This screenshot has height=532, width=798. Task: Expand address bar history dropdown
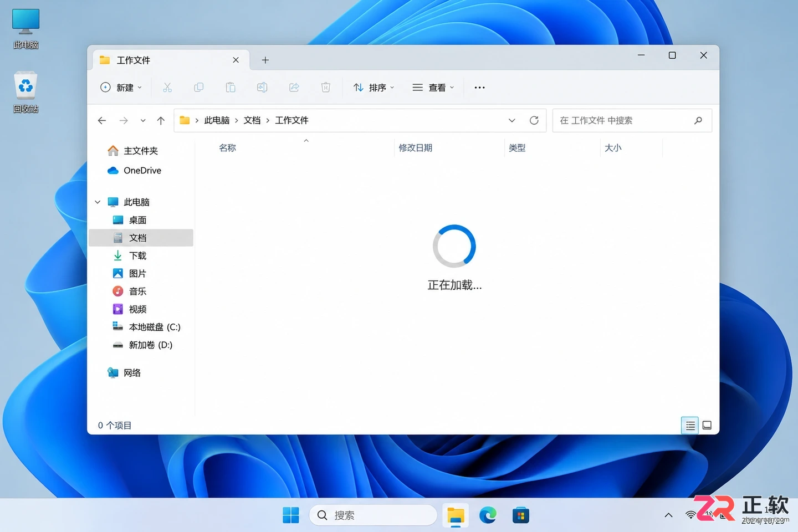pos(512,120)
